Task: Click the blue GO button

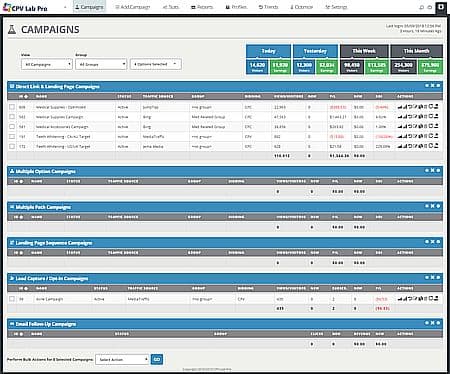Action: point(157,359)
